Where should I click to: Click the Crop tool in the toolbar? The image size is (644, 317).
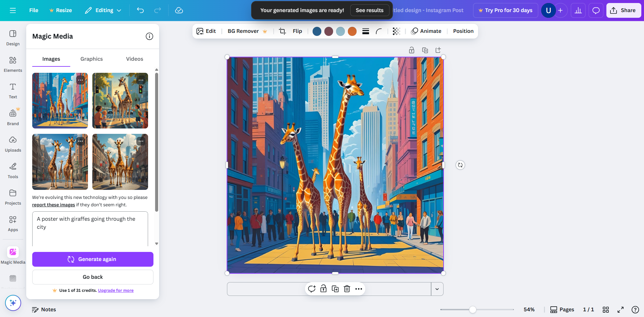[x=282, y=31]
